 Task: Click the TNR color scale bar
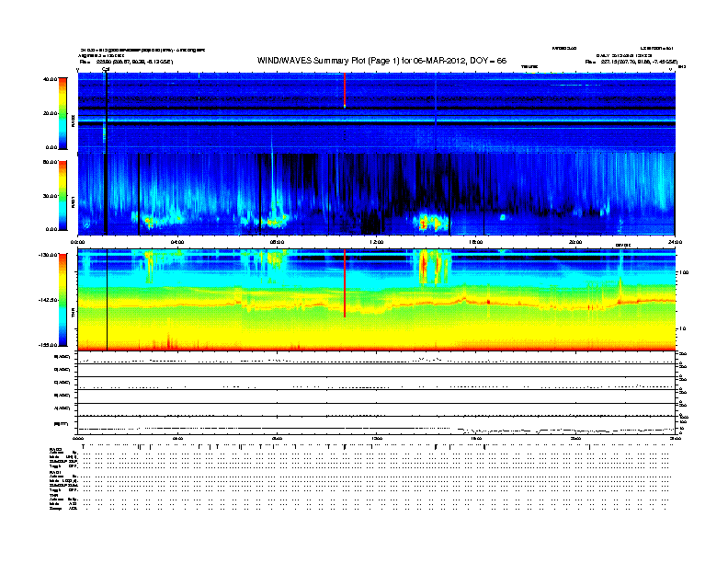coord(63,300)
